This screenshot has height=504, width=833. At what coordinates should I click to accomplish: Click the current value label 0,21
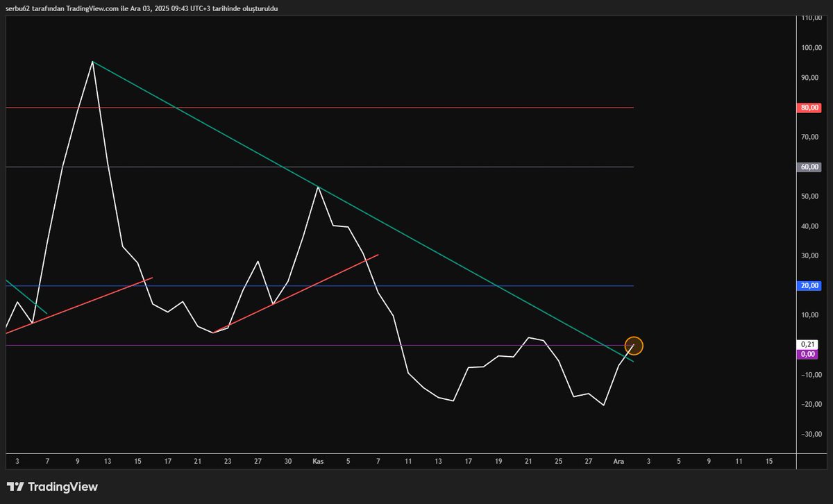pos(808,344)
